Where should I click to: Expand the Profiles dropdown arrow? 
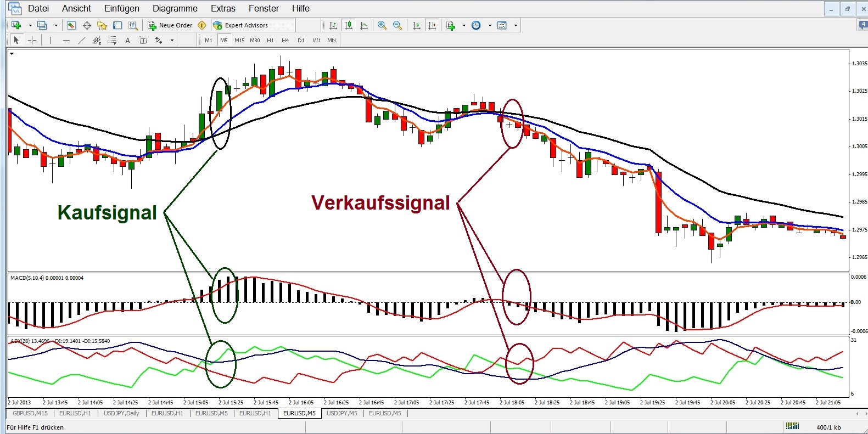pyautogui.click(x=56, y=25)
